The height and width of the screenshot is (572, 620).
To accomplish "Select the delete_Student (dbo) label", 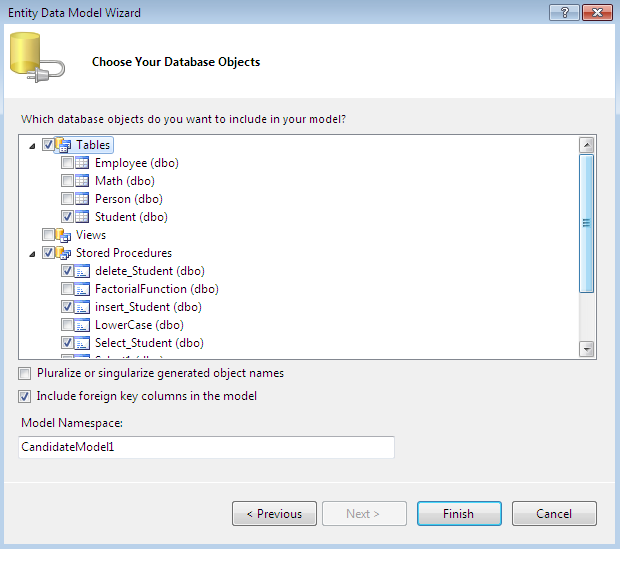I will (150, 271).
